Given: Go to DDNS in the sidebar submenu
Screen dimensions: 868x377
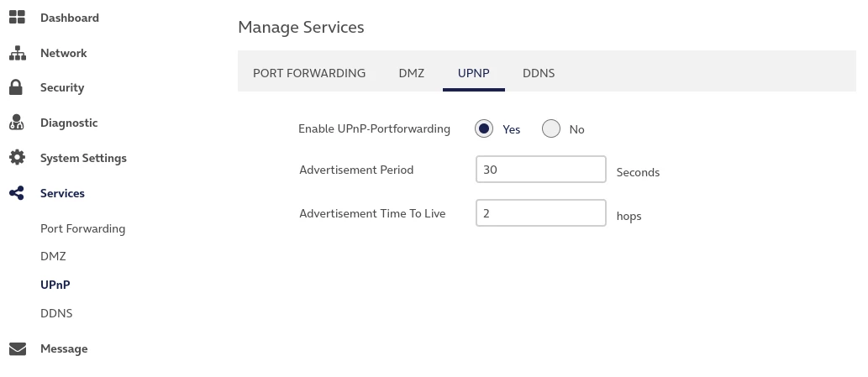Looking at the screenshot, I should (x=56, y=313).
